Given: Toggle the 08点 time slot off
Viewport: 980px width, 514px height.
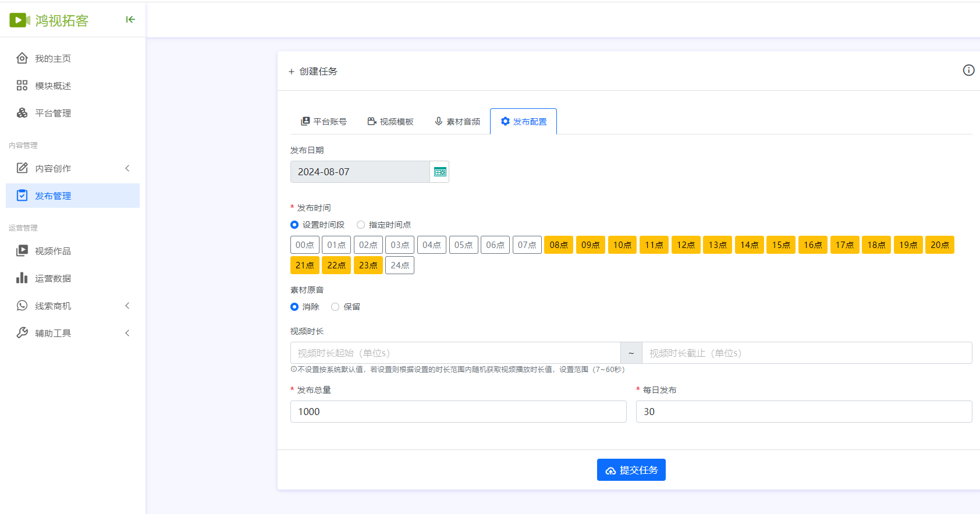Looking at the screenshot, I should click(559, 245).
